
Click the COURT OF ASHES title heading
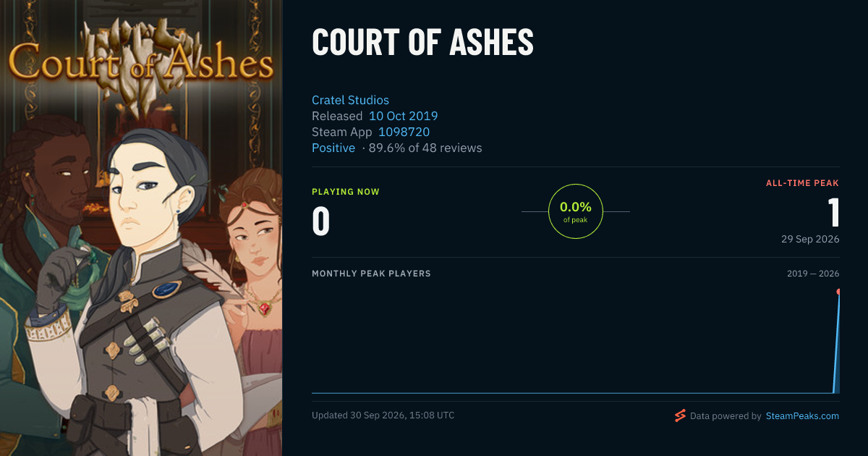pos(422,43)
